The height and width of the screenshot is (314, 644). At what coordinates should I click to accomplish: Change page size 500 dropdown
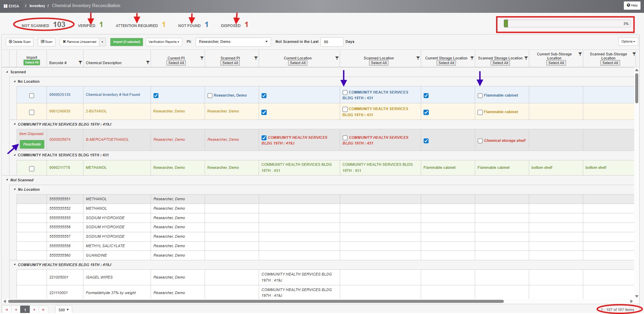point(63,310)
